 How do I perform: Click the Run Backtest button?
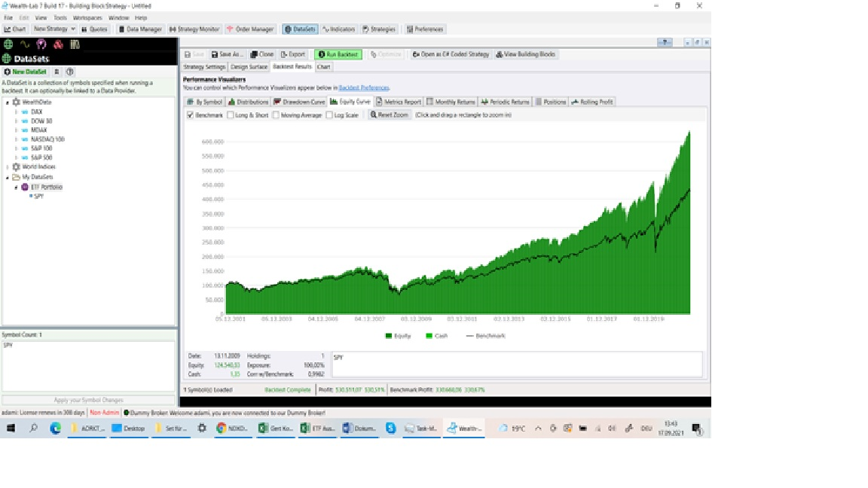pos(338,54)
